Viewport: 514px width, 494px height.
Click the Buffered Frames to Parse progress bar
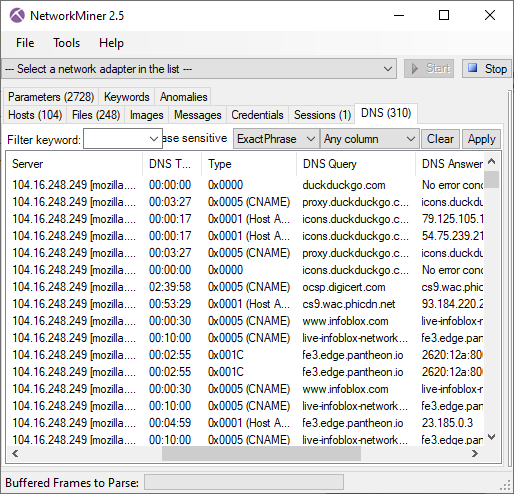click(244, 482)
